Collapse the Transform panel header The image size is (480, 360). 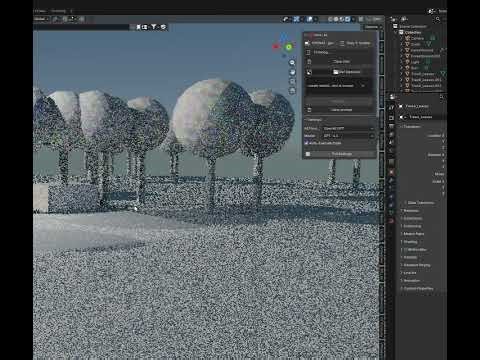coord(412,127)
